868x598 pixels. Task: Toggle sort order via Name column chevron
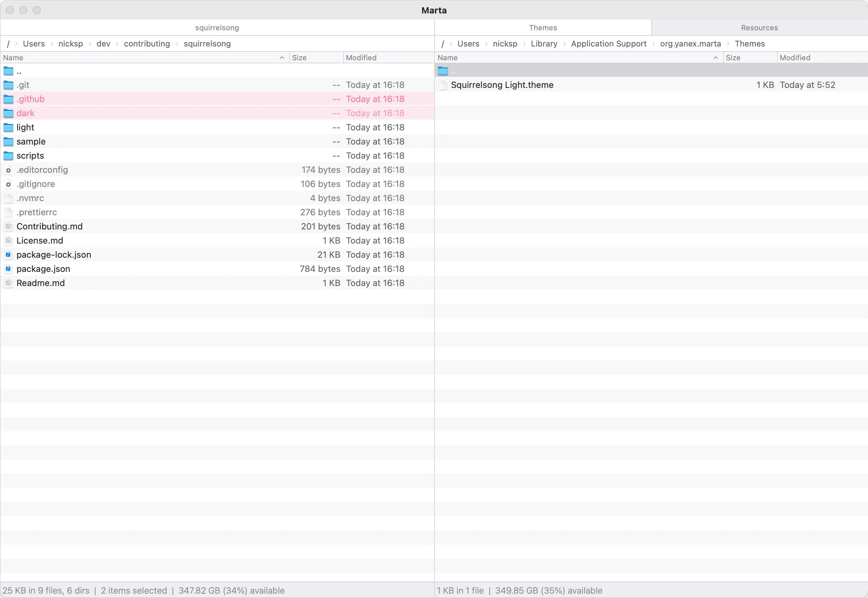[281, 57]
